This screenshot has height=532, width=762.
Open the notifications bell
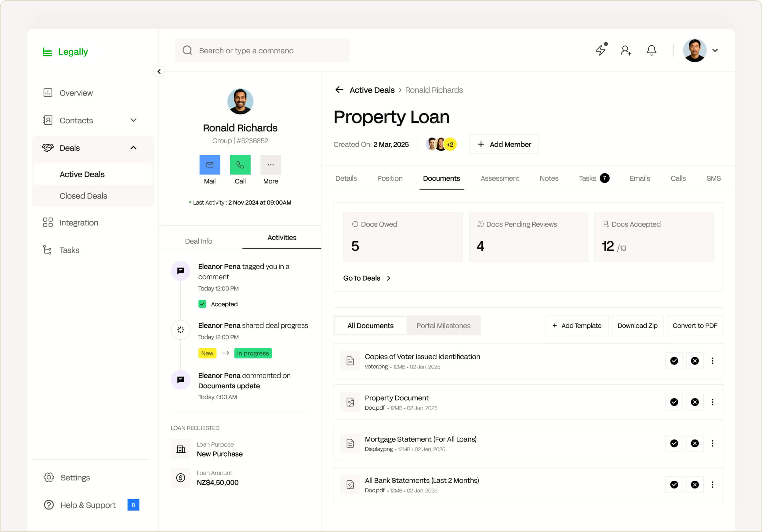pyautogui.click(x=651, y=50)
